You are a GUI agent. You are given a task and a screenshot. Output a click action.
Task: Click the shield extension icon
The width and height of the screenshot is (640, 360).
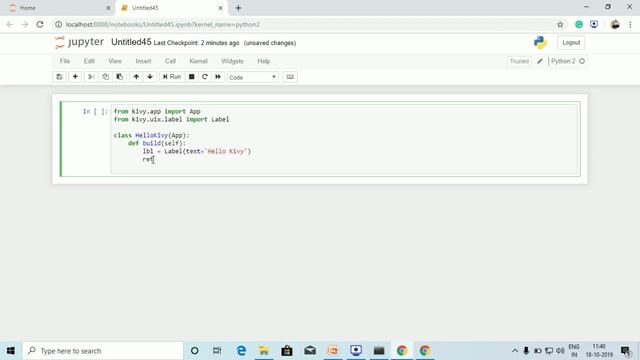[x=594, y=24]
